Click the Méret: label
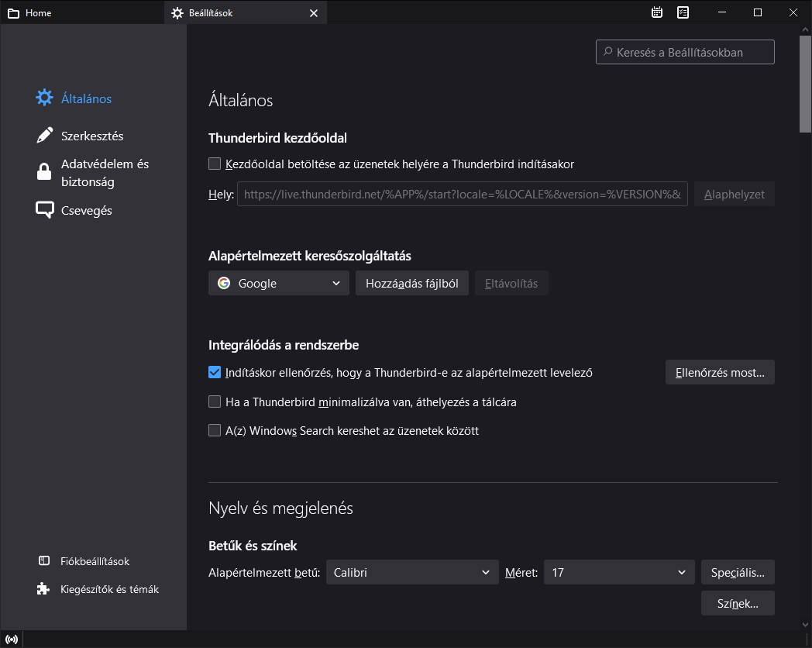Image resolution: width=812 pixels, height=648 pixels. pyautogui.click(x=521, y=572)
